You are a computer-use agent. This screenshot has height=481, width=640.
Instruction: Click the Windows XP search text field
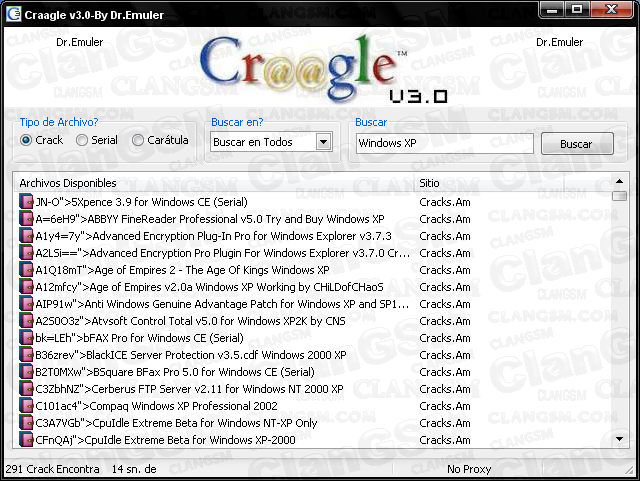[444, 143]
